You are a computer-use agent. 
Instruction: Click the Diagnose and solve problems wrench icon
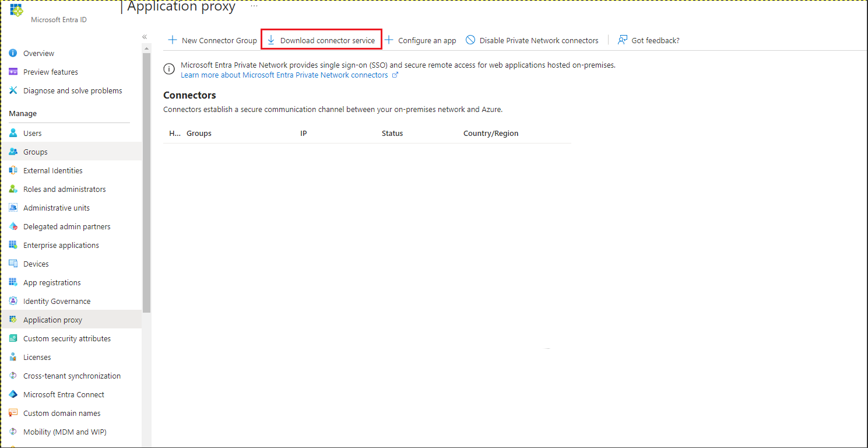pyautogui.click(x=13, y=90)
